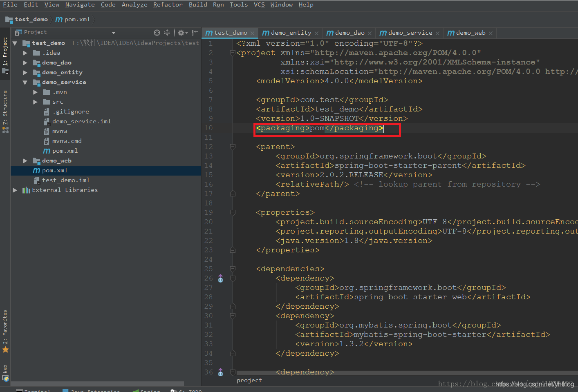Click the Maven icon in navigation bar pom.xml
The height and width of the screenshot is (392, 578).
59,20
